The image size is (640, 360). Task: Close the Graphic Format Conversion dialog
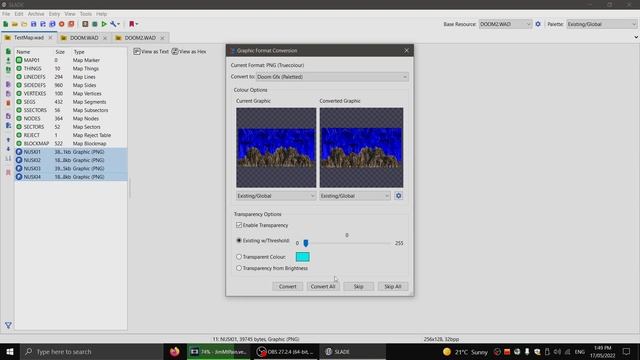click(x=407, y=51)
